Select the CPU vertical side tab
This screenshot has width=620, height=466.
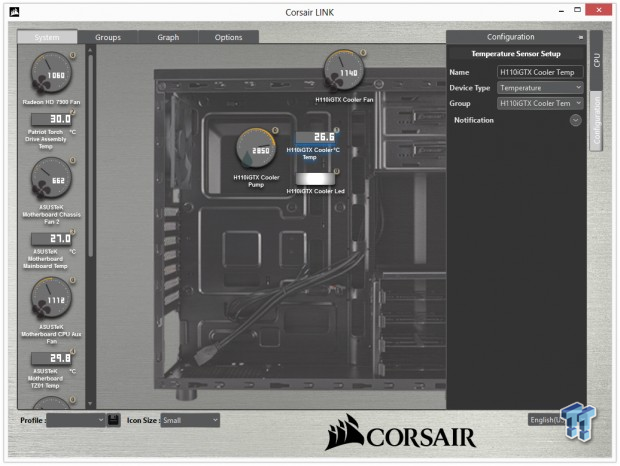point(596,60)
